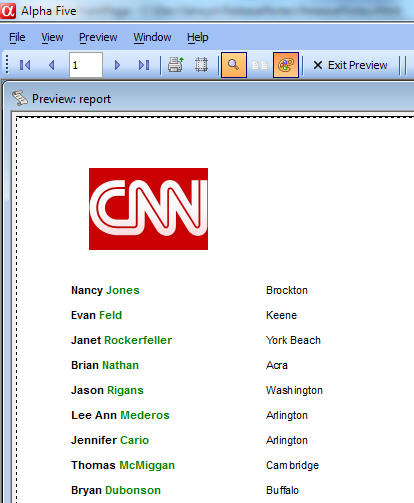Click the toolbar drag handle dots
Screen dimensions: 414x503
coord(7,64)
